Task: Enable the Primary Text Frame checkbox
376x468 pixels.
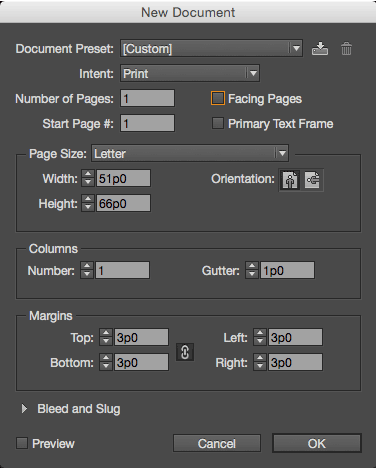Action: 218,123
